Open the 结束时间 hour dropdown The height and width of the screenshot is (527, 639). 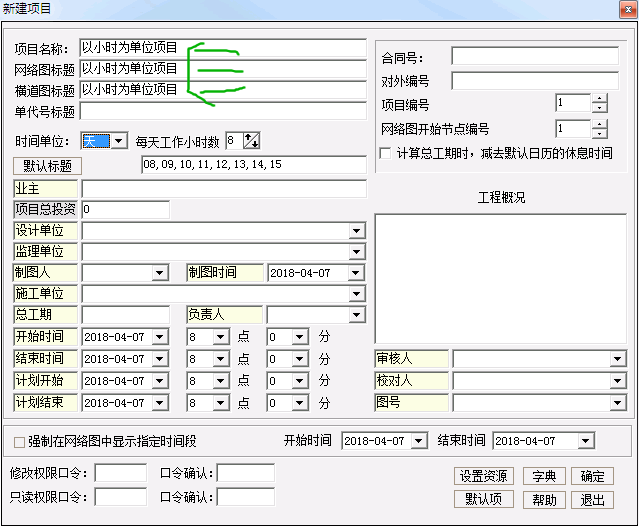[220, 359]
